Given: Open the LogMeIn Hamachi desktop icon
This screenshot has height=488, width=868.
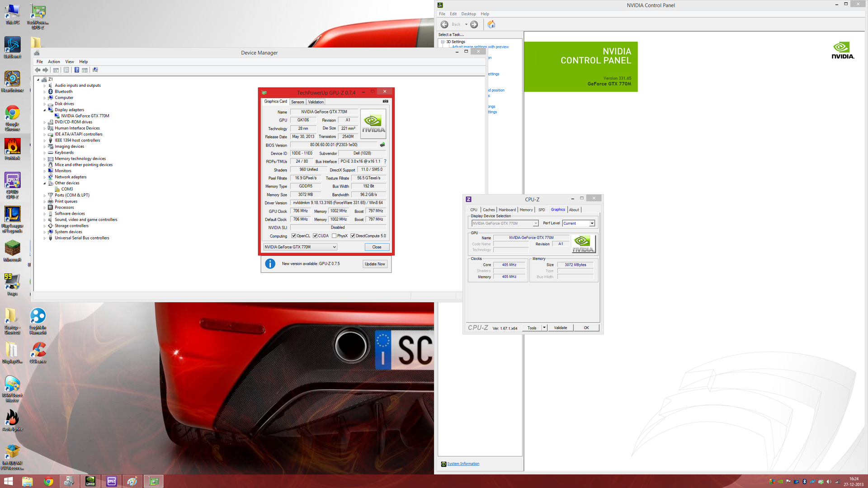Looking at the screenshot, I should point(38,321).
